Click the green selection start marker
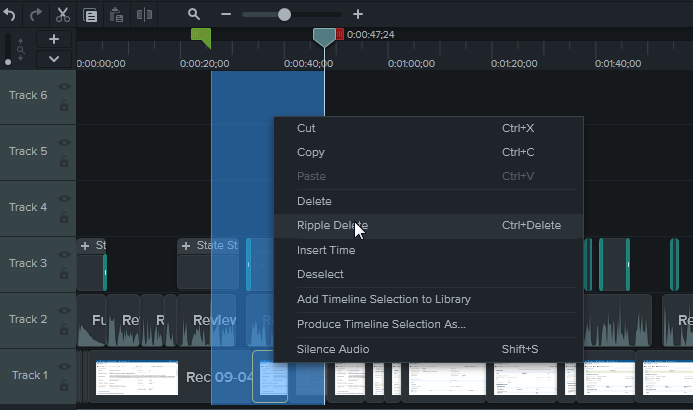The image size is (693, 410). coord(201,36)
